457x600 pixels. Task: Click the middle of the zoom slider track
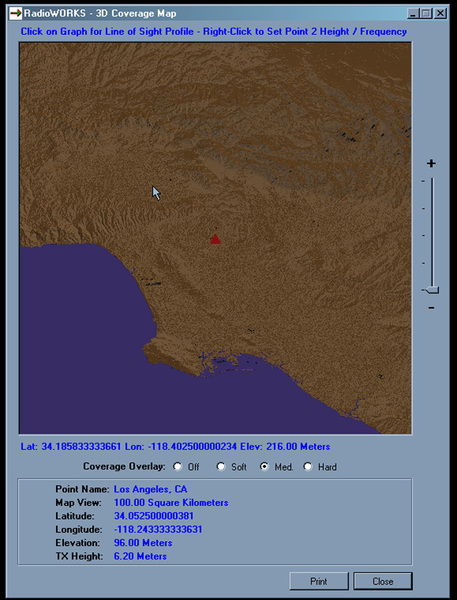point(433,234)
